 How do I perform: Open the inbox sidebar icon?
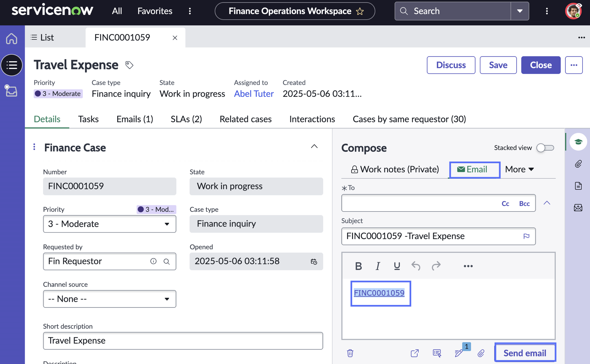(11, 91)
